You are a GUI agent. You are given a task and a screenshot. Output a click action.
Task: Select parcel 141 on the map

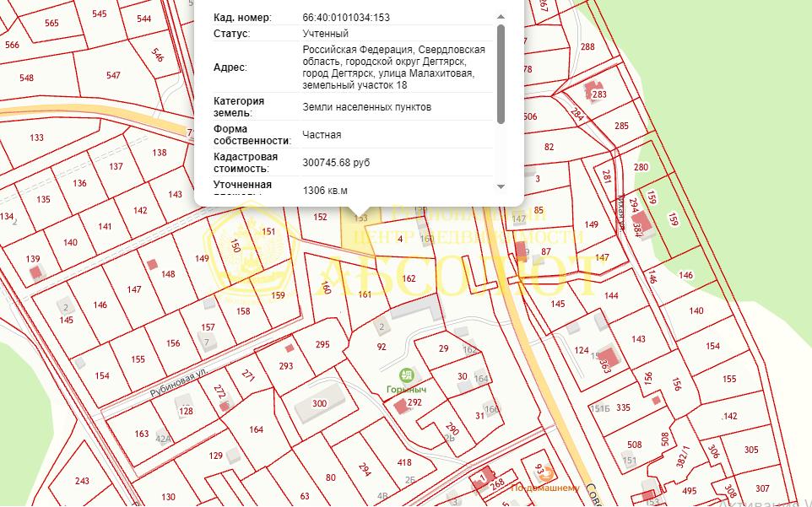coord(105,227)
